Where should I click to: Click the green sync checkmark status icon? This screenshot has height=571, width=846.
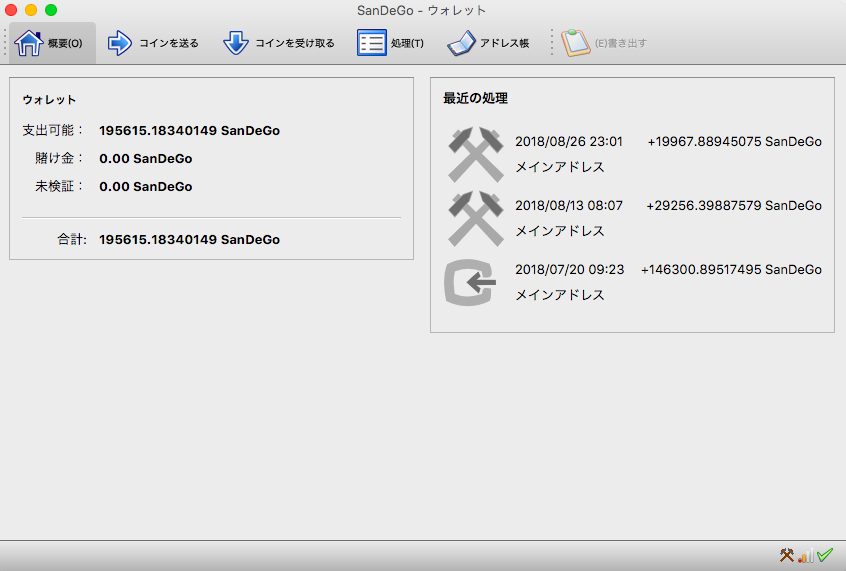pyautogui.click(x=825, y=555)
